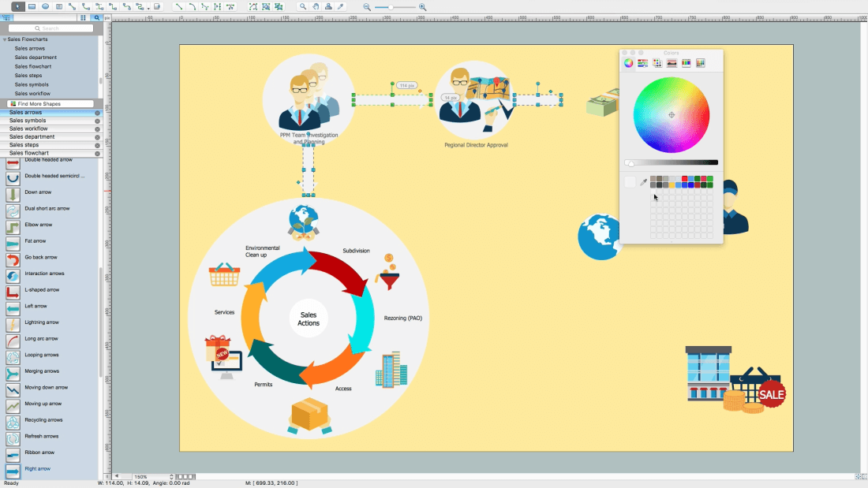Open Sales arrows in the library tree
868x488 pixels.
click(29, 49)
